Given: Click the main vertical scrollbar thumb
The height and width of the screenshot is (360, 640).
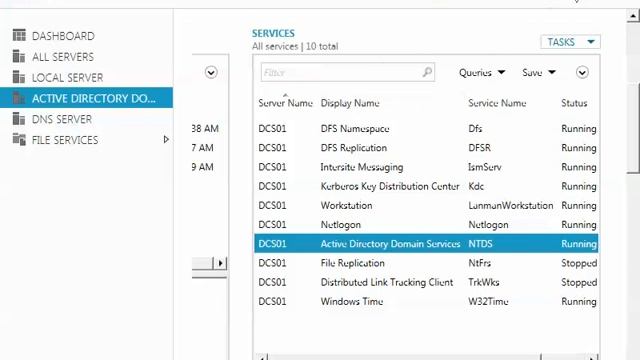Looking at the screenshot, I should (633, 128).
